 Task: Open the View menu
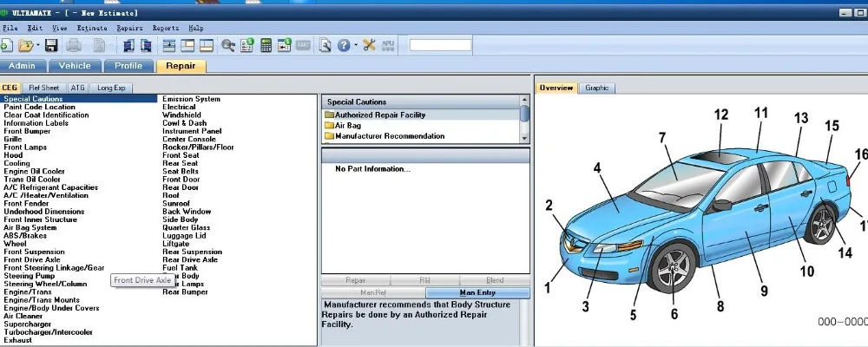coord(60,28)
